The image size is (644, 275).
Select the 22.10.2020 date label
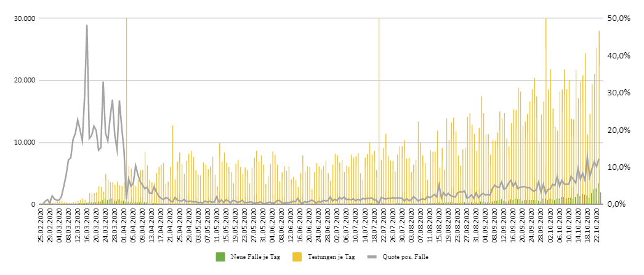pos(597,226)
